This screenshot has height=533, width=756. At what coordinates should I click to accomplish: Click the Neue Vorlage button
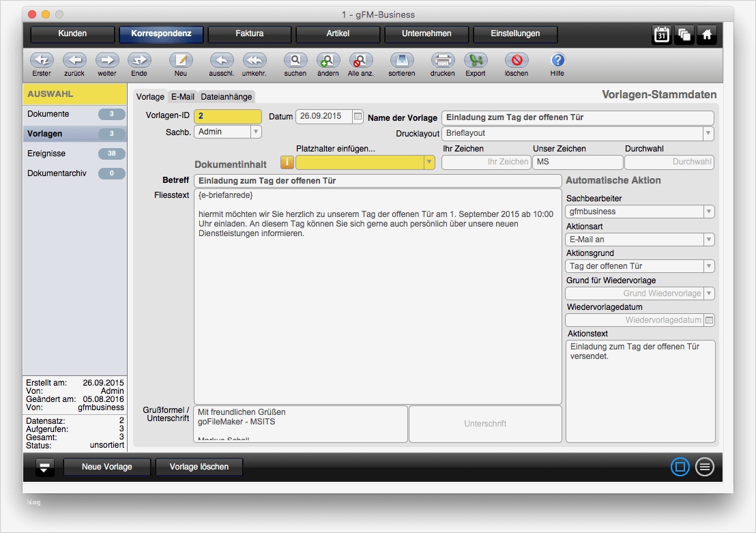(x=106, y=467)
